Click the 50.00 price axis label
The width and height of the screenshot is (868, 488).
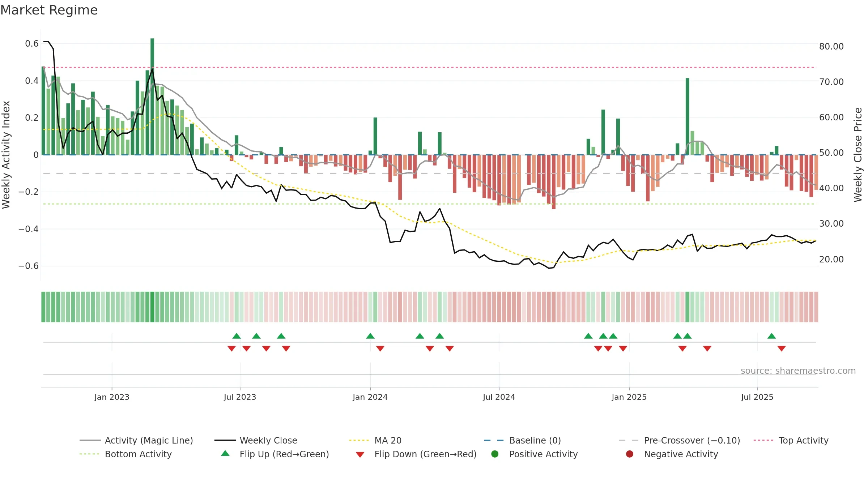click(831, 153)
